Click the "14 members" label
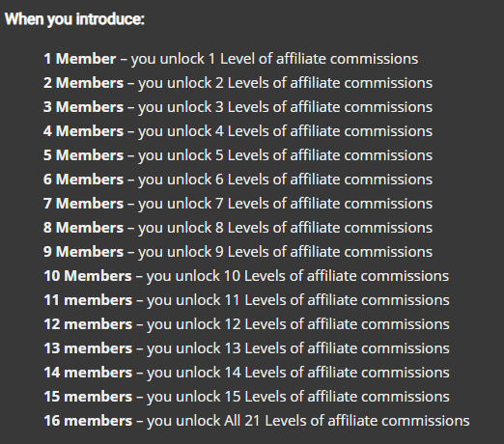This screenshot has width=504, height=444. coord(88,373)
